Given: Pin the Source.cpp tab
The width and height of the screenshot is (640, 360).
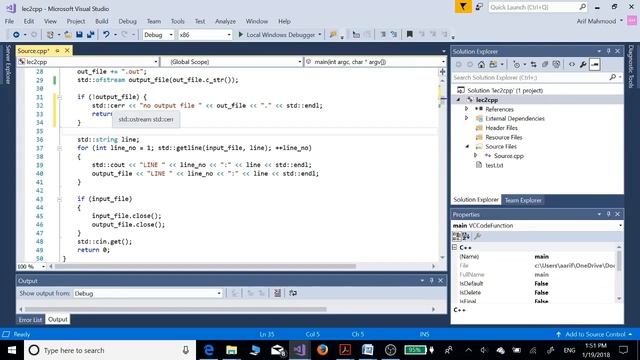Looking at the screenshot, I should 58,51.
